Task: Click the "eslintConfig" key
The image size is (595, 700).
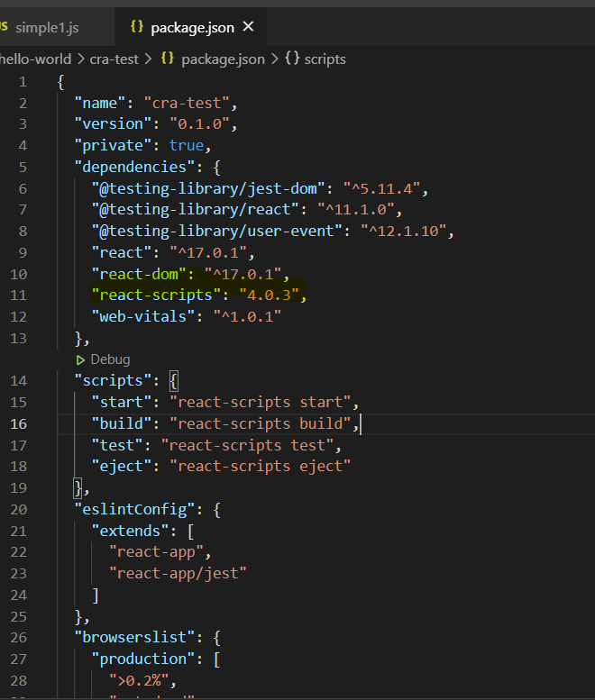Action: click(x=134, y=509)
